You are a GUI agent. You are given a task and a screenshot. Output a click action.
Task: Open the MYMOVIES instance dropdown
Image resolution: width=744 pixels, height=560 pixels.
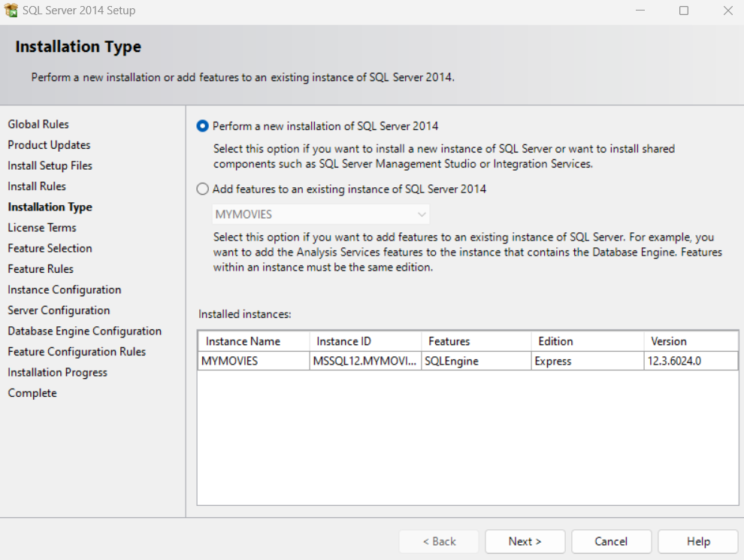(321, 214)
